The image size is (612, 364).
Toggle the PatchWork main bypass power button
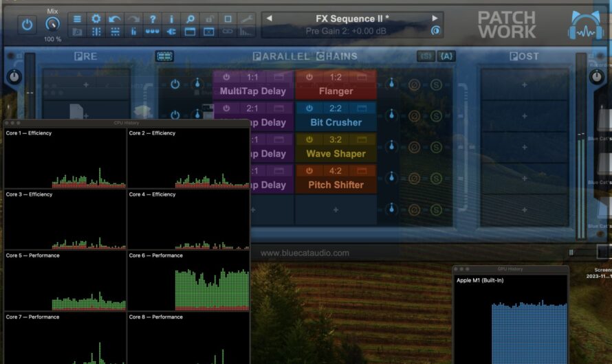pyautogui.click(x=27, y=25)
